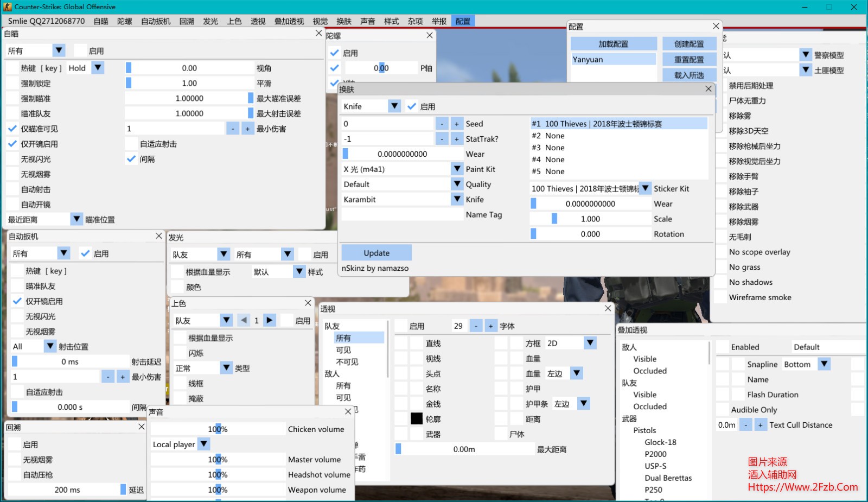Toggle the 仅瞄准可见 checkbox in 自瞄 panel
This screenshot has height=502, width=868.
[x=12, y=129]
